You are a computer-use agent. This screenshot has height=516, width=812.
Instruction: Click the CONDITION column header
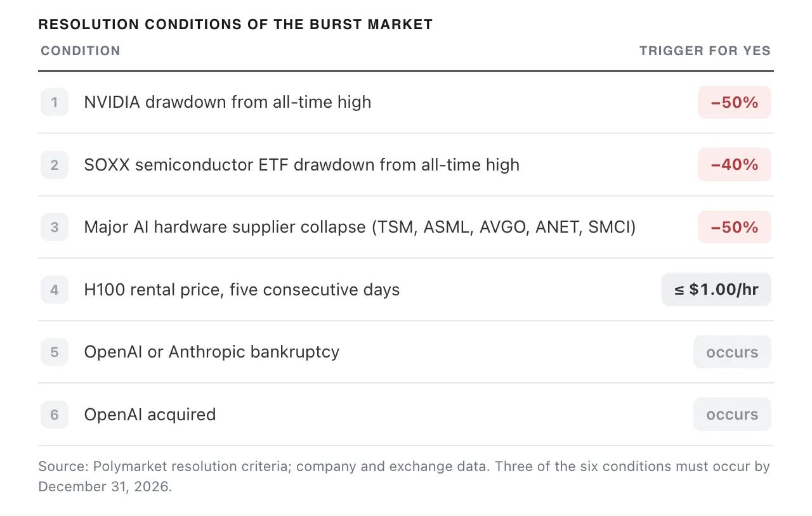(81, 51)
